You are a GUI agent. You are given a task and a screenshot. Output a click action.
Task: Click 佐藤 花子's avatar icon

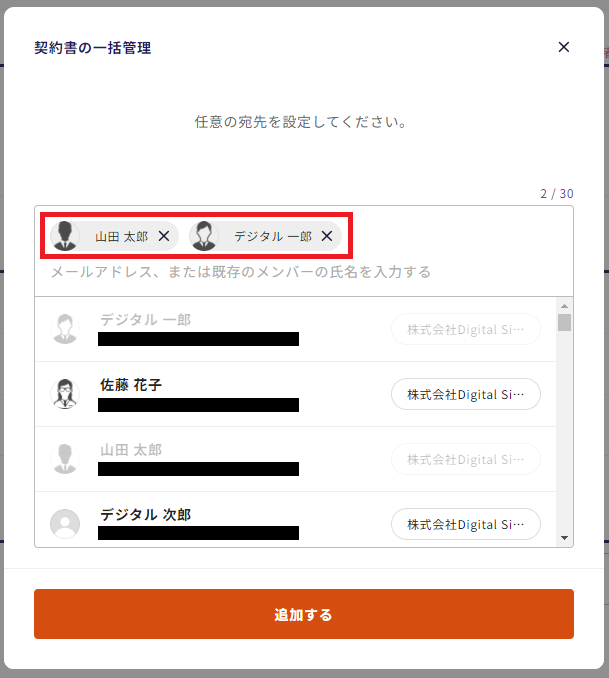65,394
